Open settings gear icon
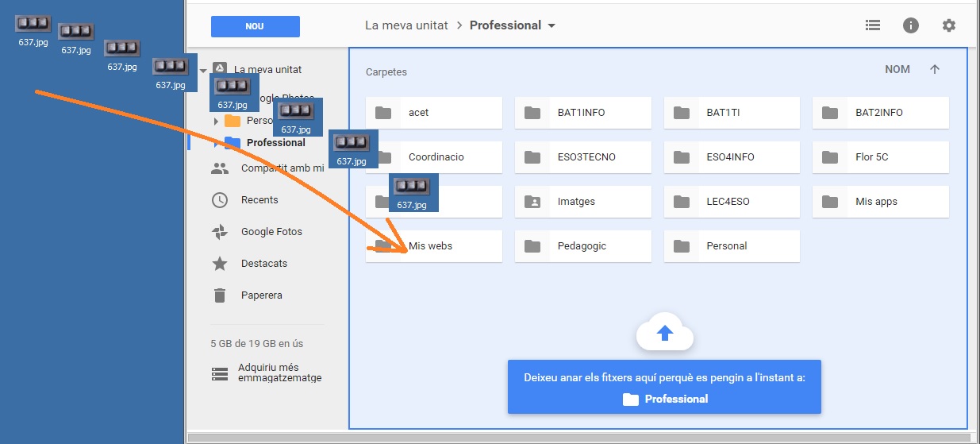980x444 pixels. (x=949, y=25)
